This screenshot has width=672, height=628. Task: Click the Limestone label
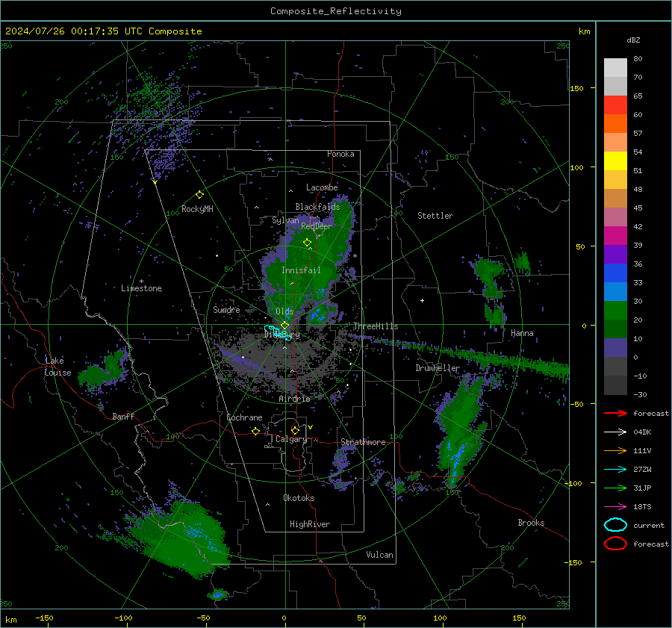click(141, 288)
